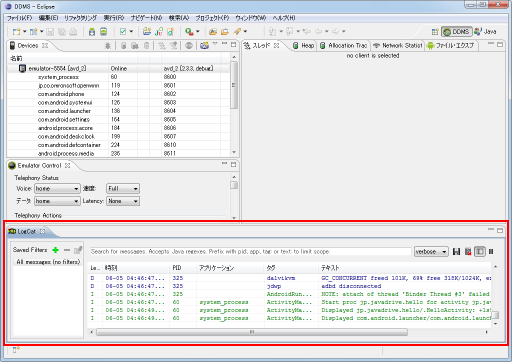
Task: Select the スレッド tab
Action: [261, 46]
